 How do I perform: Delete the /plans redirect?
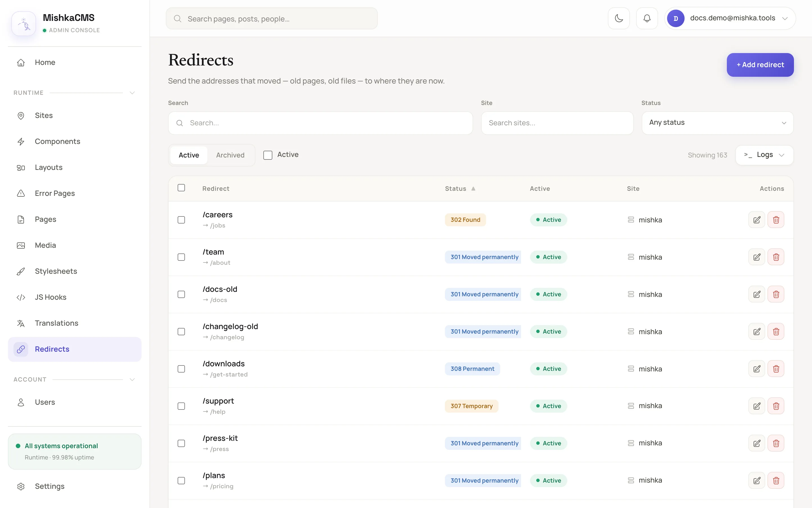coord(776,481)
